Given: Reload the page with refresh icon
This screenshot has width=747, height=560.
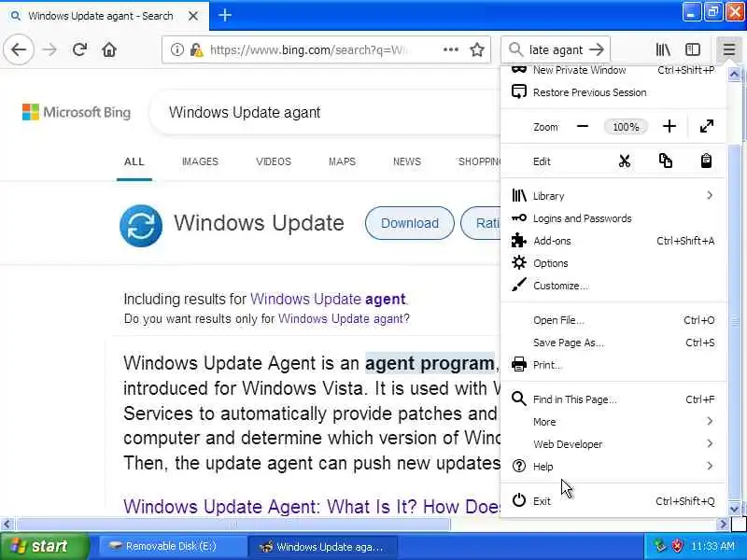Looking at the screenshot, I should tap(79, 49).
